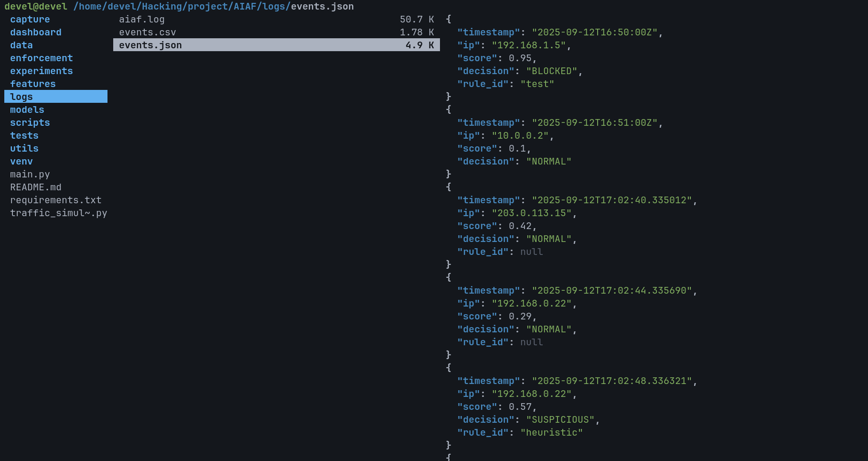Click the IP value 203.0.113.15

click(532, 213)
